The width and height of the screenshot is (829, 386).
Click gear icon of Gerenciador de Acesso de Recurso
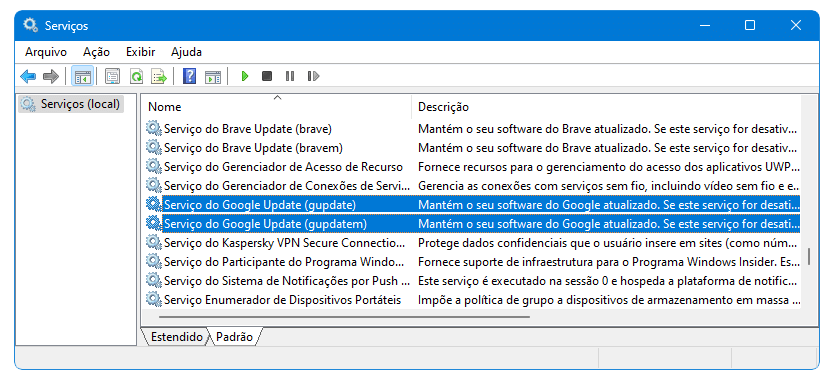click(153, 167)
